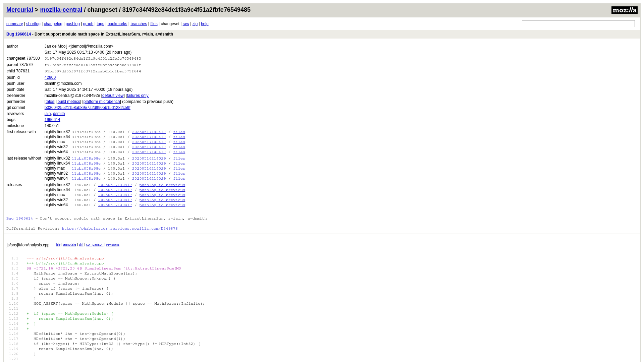Image resolution: width=644 pixels, height=362 pixels.
Task: Open the tags page
Action: coord(100,24)
